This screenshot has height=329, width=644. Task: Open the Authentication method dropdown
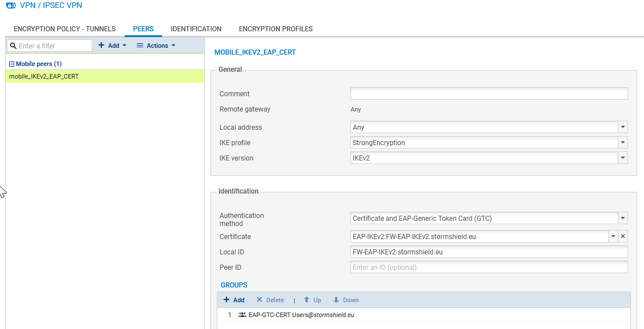[x=622, y=218]
